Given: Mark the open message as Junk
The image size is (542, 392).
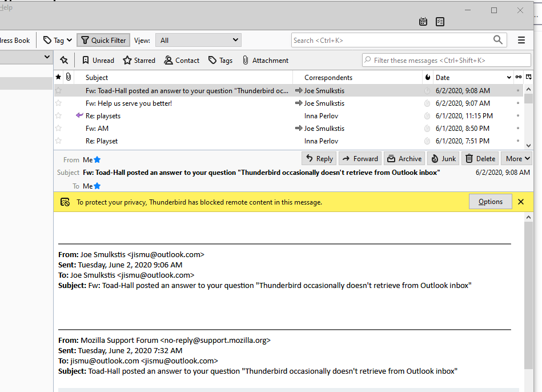Looking at the screenshot, I should coord(444,158).
